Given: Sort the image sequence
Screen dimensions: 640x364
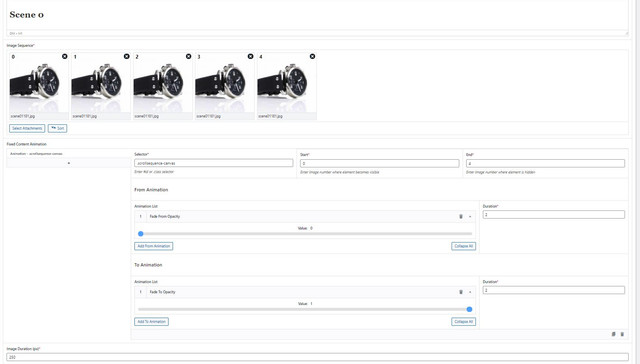Looking at the screenshot, I should (58, 128).
